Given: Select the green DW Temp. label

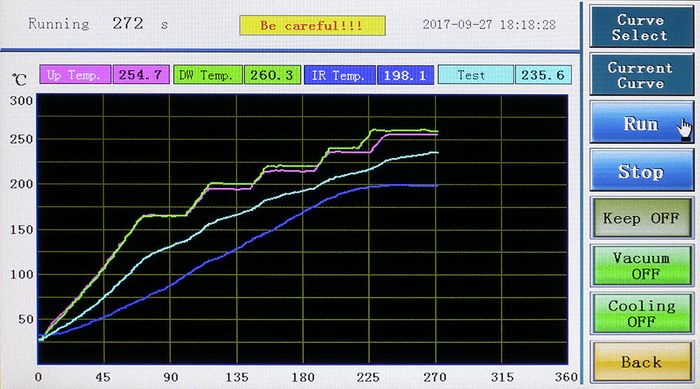Looking at the screenshot, I should click(208, 75).
